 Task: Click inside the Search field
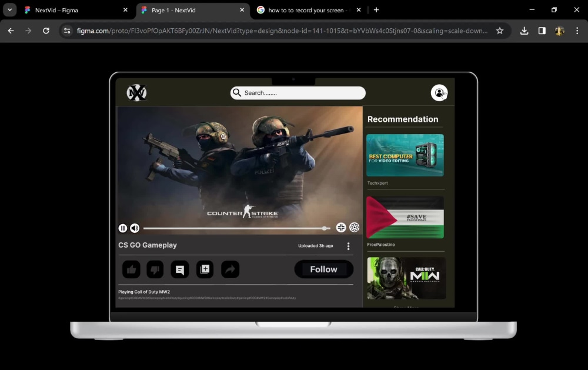click(x=297, y=92)
